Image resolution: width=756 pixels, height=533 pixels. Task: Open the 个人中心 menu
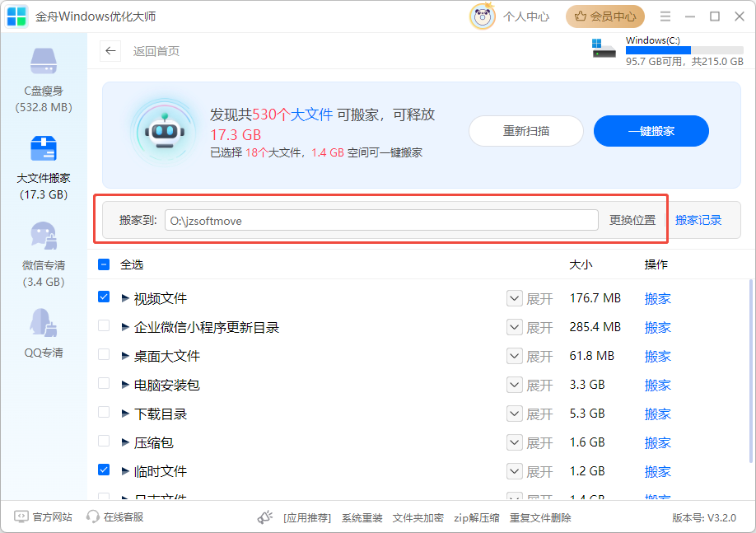pos(526,16)
